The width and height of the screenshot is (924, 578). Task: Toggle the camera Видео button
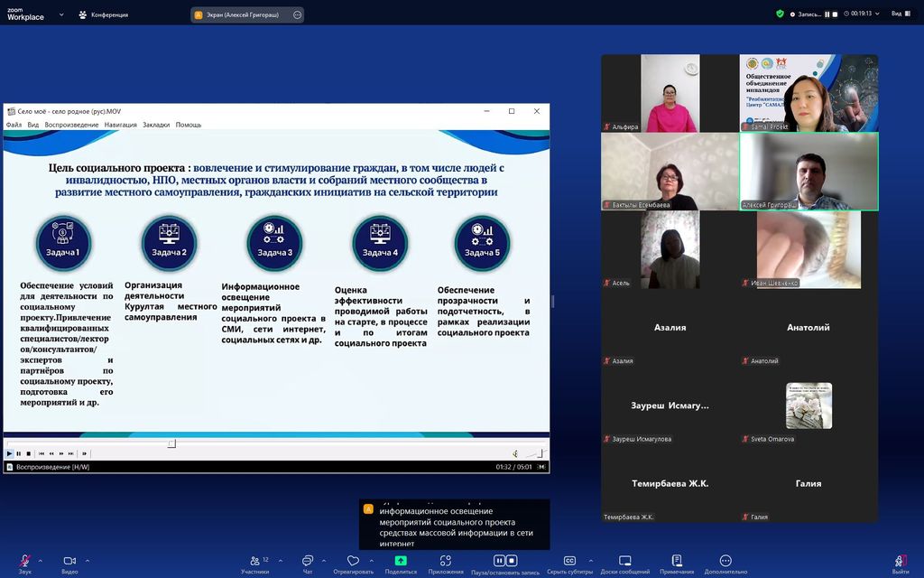tap(69, 561)
